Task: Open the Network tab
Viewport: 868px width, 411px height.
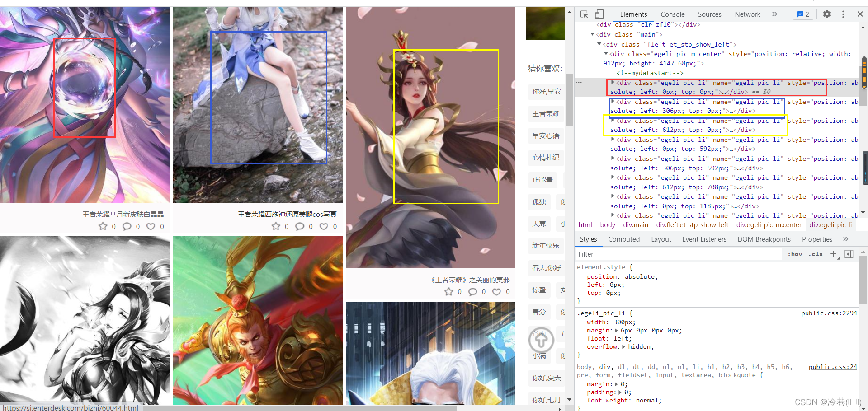Action: 747,14
